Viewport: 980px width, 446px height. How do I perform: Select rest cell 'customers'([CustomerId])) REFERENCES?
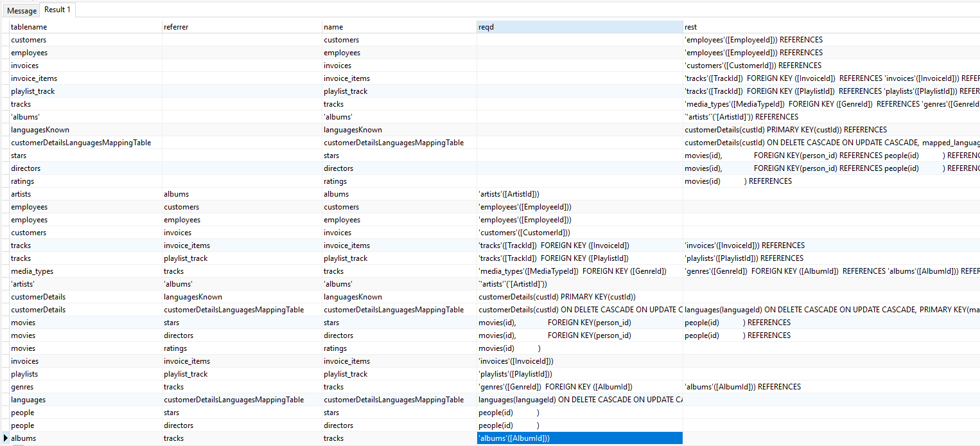pos(831,66)
